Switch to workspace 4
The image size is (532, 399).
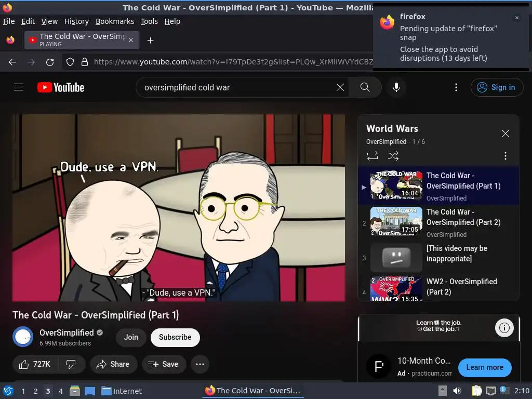pos(60,391)
